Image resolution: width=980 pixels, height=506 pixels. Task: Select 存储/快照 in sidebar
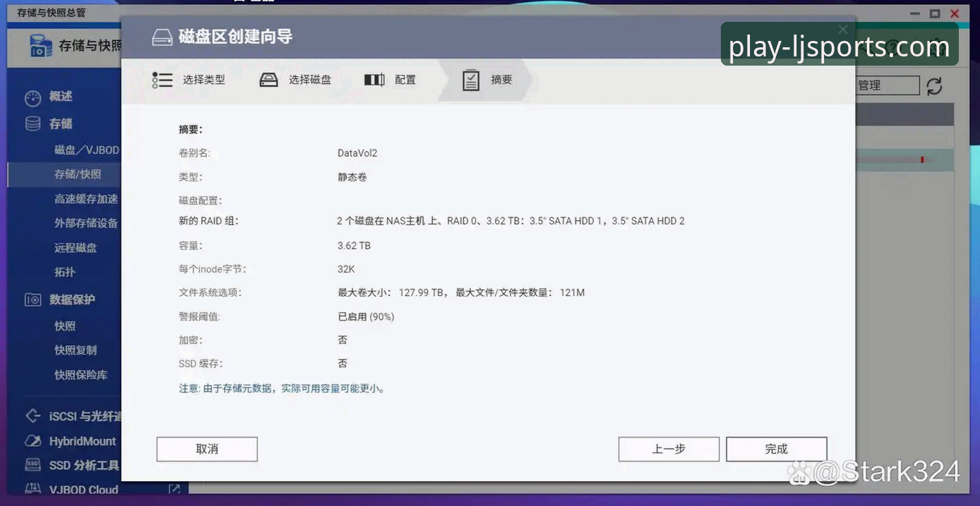pos(78,174)
